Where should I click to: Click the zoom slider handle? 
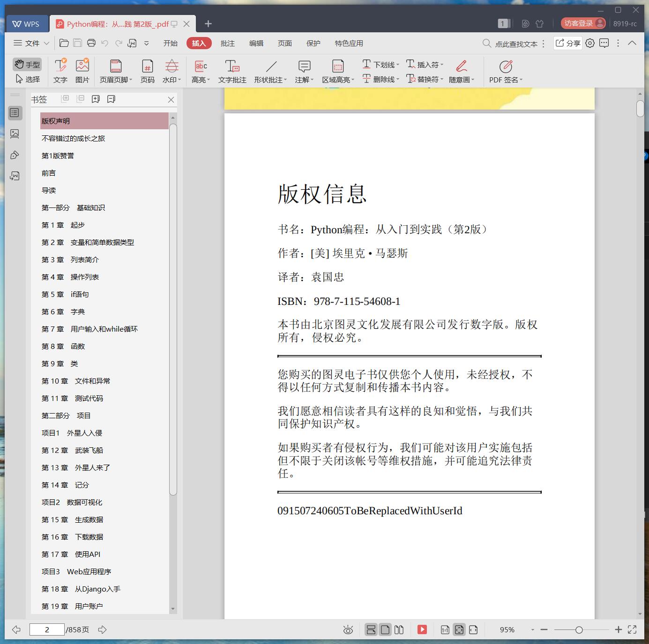579,630
